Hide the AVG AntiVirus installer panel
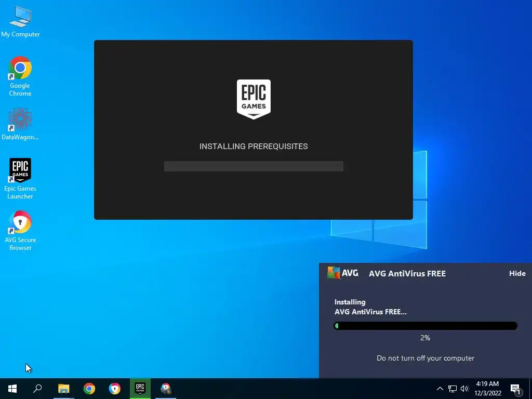This screenshot has height=399, width=532. tap(517, 273)
